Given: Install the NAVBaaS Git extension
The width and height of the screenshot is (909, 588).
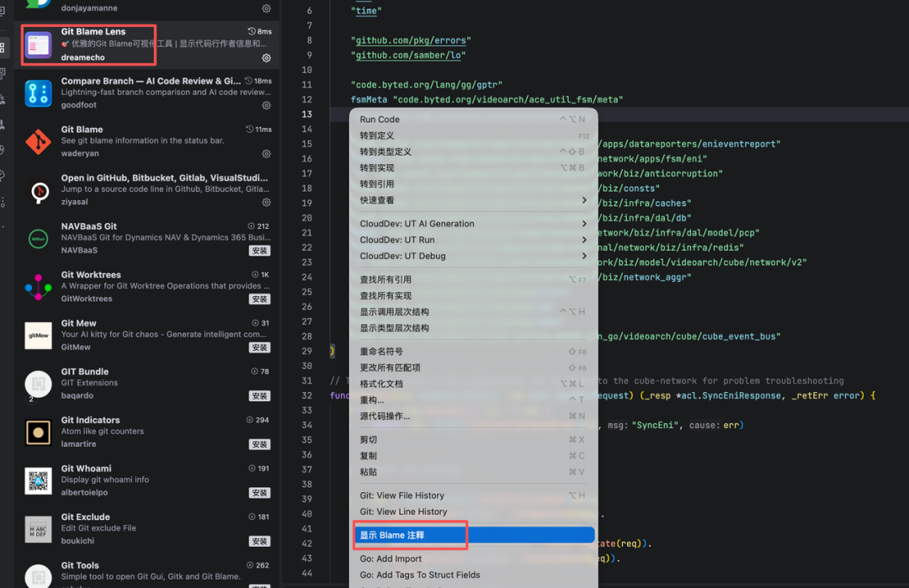Looking at the screenshot, I should 260,251.
